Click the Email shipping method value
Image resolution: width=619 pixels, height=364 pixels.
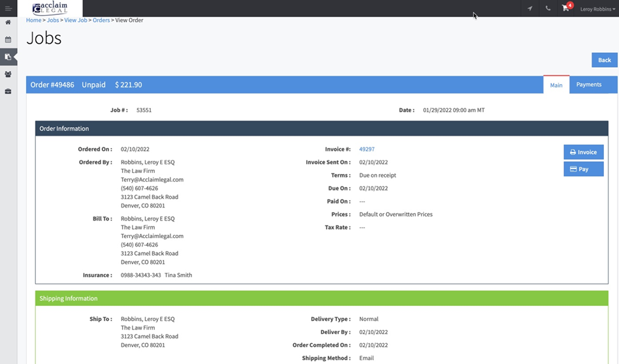[x=366, y=357]
